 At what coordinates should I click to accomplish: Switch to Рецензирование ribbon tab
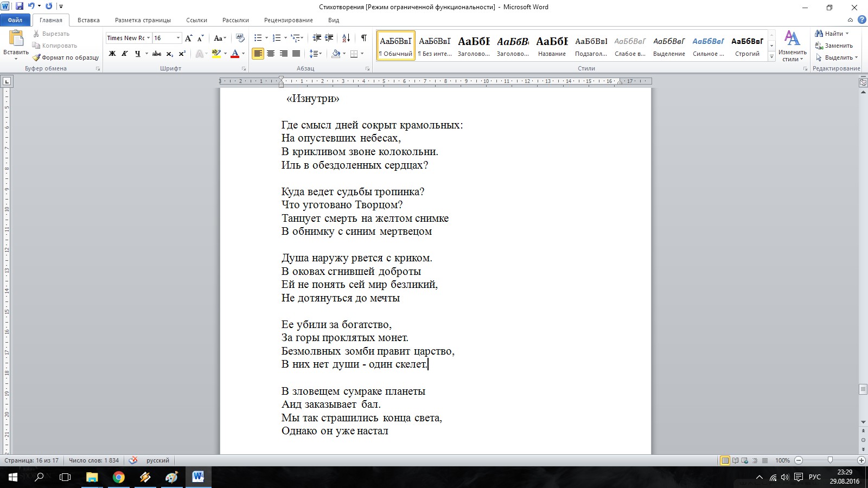(289, 20)
